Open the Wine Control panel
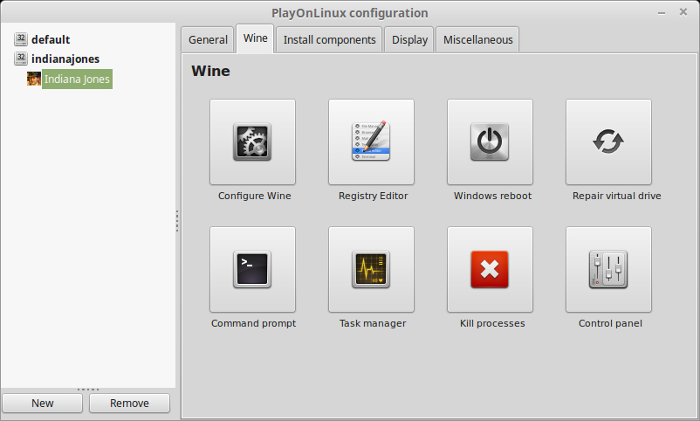This screenshot has height=421, width=700. pyautogui.click(x=608, y=269)
